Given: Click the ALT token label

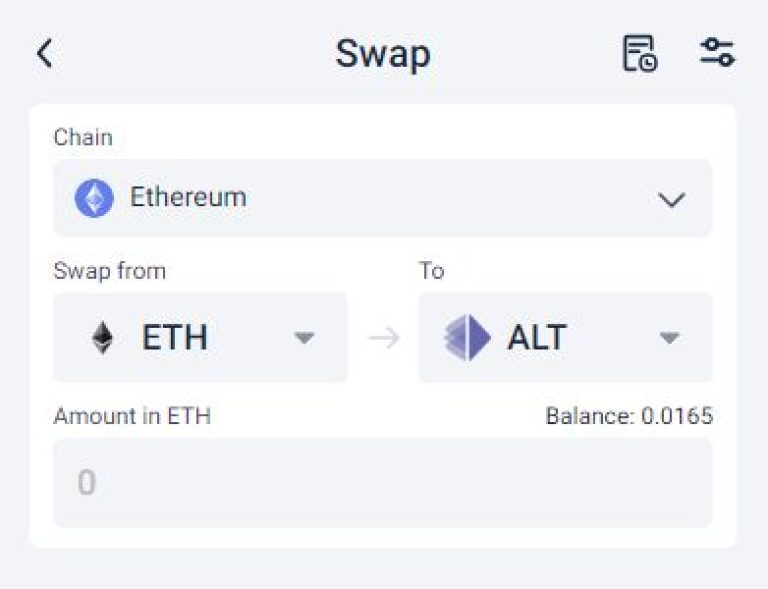Looking at the screenshot, I should pyautogui.click(x=537, y=337).
